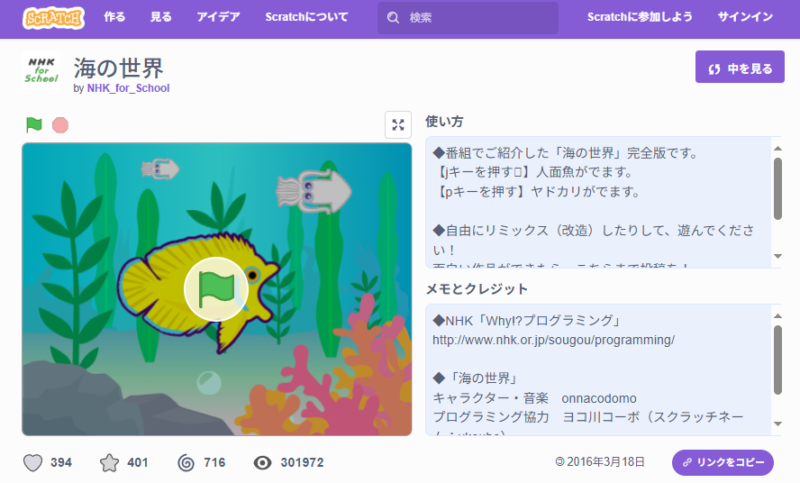
Task: Click the NHK for School avatar
Action: point(41,70)
